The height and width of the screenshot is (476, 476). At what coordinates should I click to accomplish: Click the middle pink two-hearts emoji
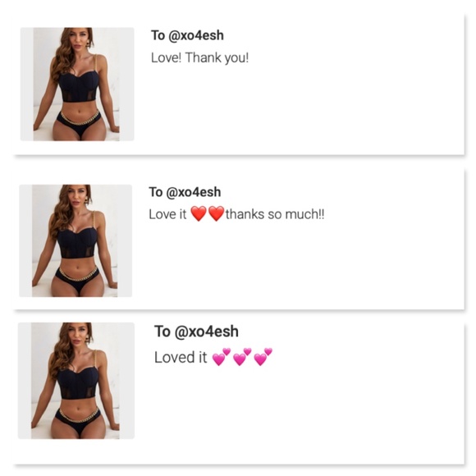(242, 357)
